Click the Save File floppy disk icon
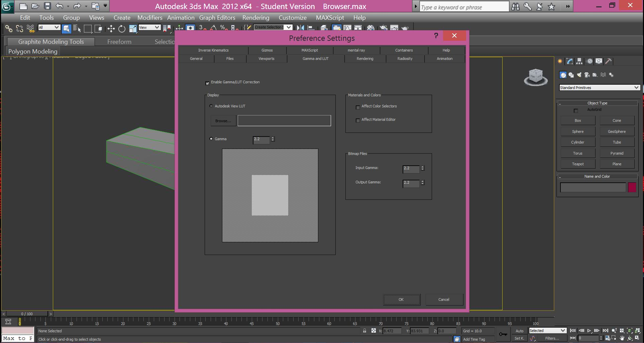 47,6
